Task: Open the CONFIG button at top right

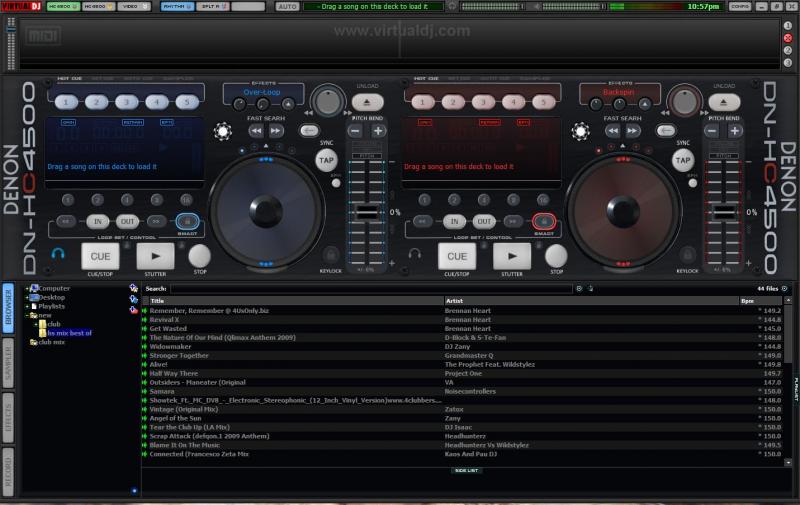Action: pos(740,7)
